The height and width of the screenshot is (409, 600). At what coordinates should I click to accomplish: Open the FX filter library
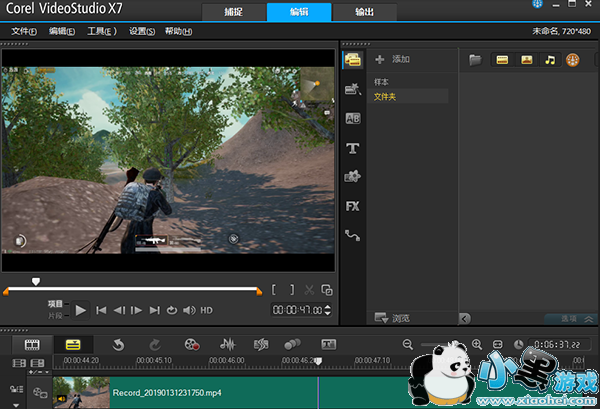coord(352,206)
